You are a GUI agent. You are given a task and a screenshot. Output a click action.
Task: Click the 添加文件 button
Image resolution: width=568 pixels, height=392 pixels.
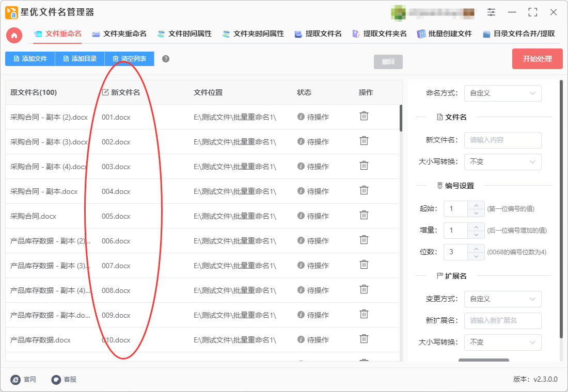[30, 59]
